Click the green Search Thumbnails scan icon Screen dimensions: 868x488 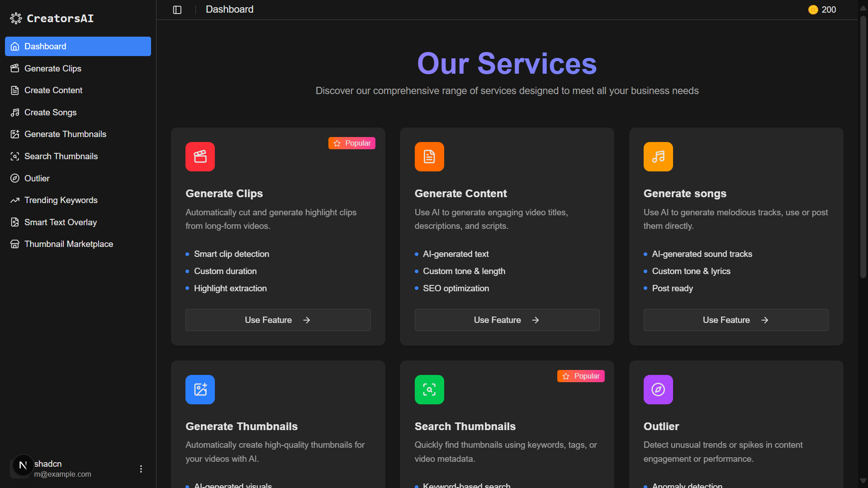tap(429, 389)
